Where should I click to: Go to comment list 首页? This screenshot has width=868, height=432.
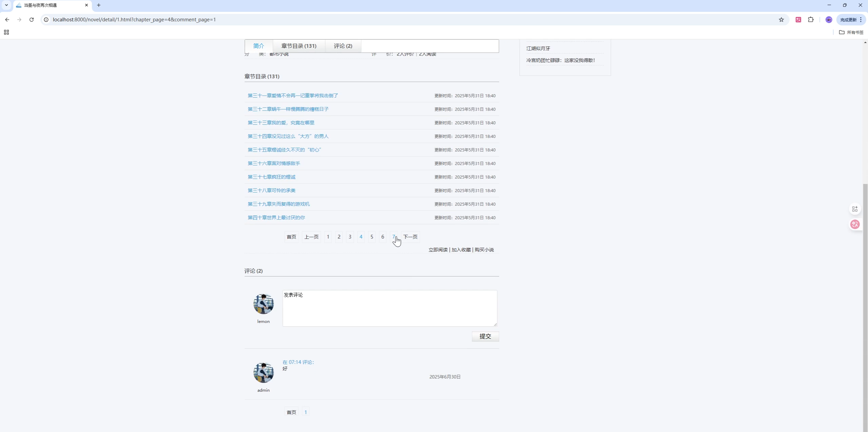(x=291, y=412)
